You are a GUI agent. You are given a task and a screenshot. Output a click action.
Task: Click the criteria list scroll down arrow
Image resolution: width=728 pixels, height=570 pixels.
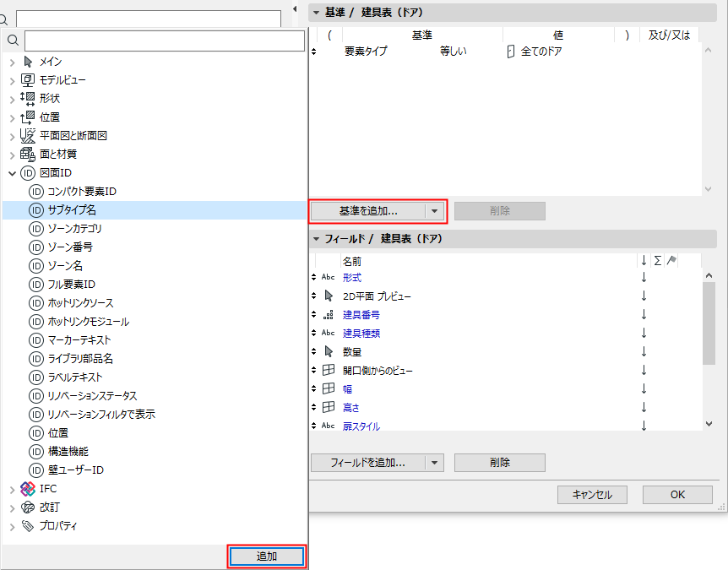(x=709, y=188)
